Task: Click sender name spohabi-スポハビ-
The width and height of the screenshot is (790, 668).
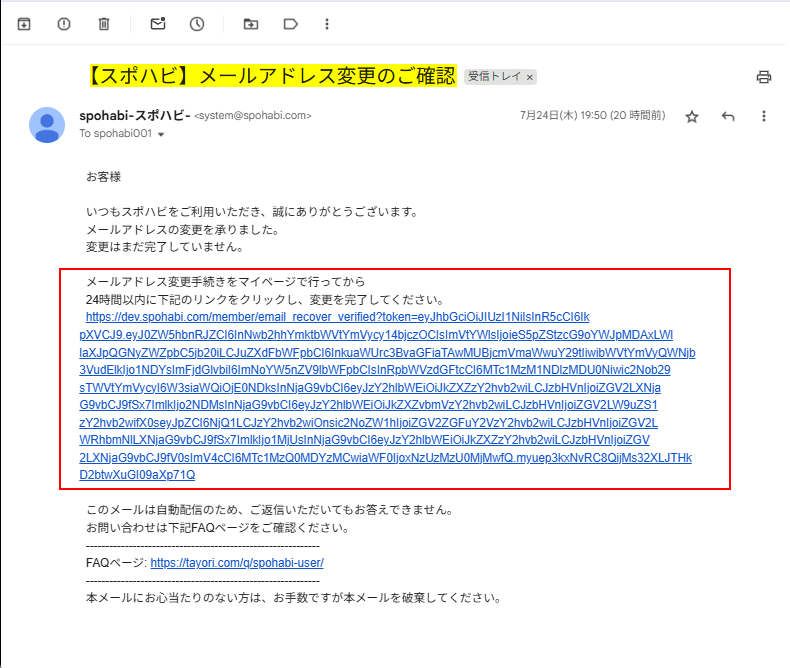Action: (x=135, y=115)
